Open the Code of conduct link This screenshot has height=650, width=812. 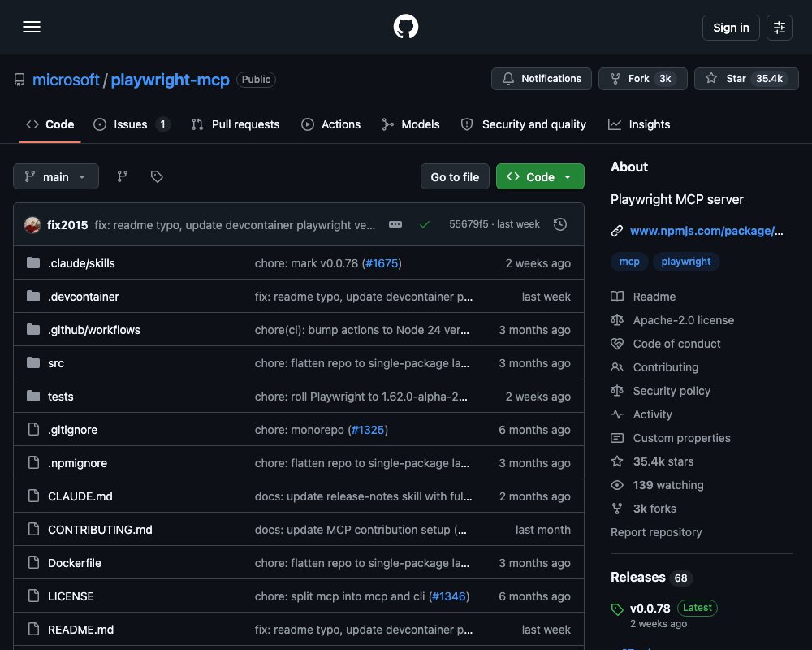click(676, 344)
